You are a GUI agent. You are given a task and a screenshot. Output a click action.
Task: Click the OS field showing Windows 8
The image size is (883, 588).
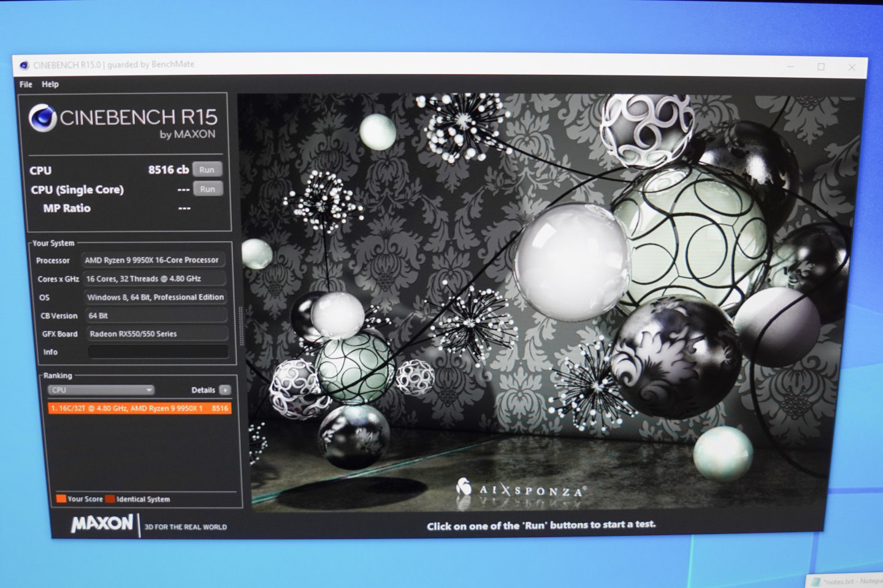point(155,297)
